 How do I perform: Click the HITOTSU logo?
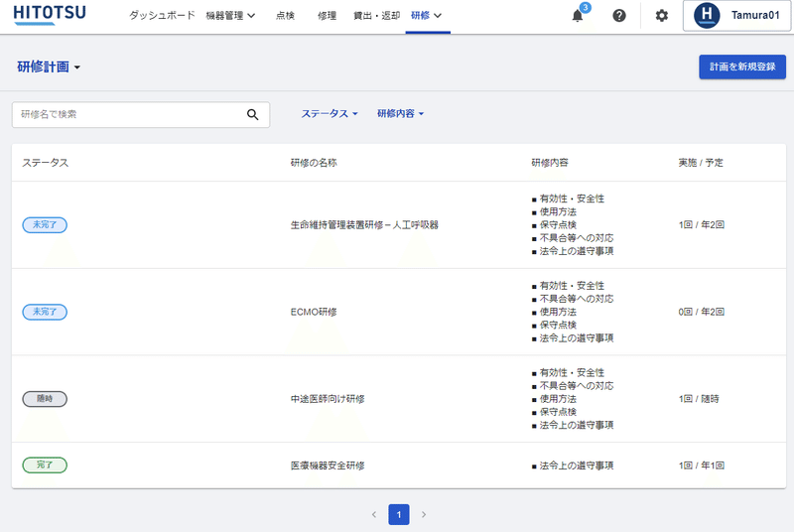(x=50, y=14)
